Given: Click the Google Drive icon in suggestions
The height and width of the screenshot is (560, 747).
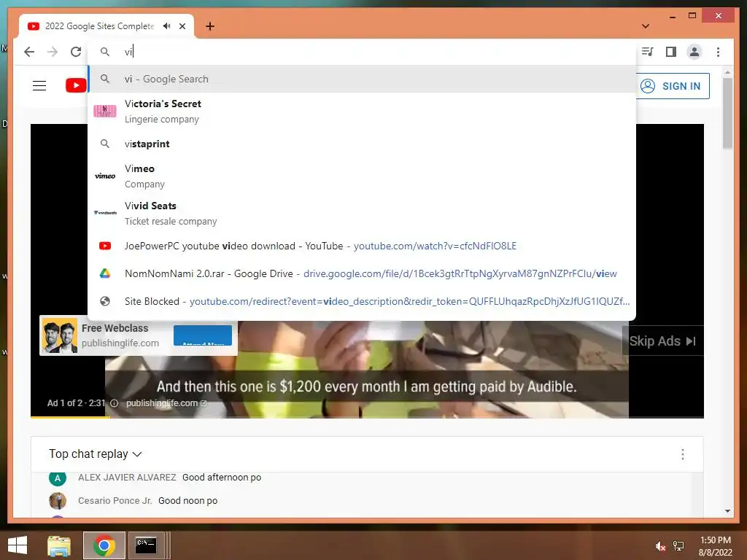Looking at the screenshot, I should [105, 274].
